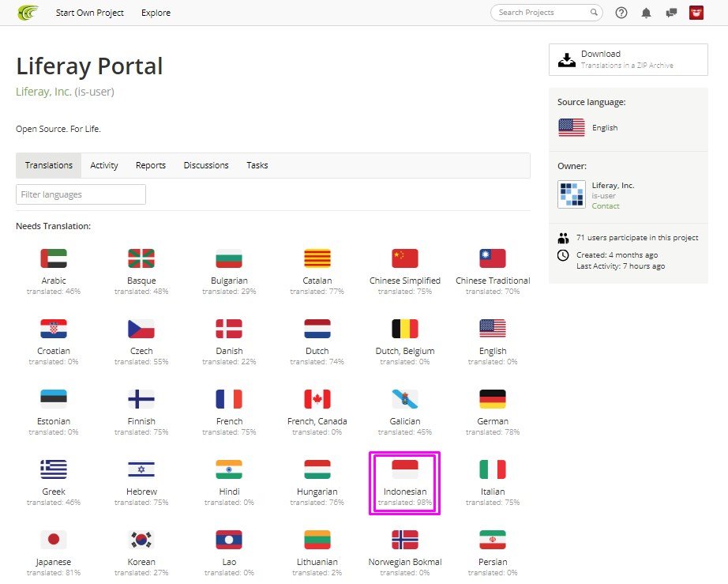Click the Basque flag icon
This screenshot has width=728, height=584.
coord(141,258)
